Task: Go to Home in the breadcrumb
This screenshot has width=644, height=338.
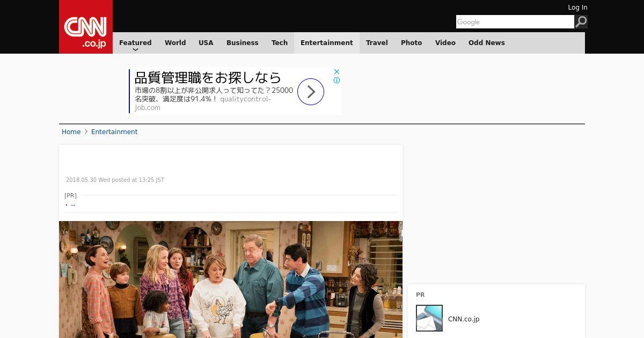Action: click(71, 132)
